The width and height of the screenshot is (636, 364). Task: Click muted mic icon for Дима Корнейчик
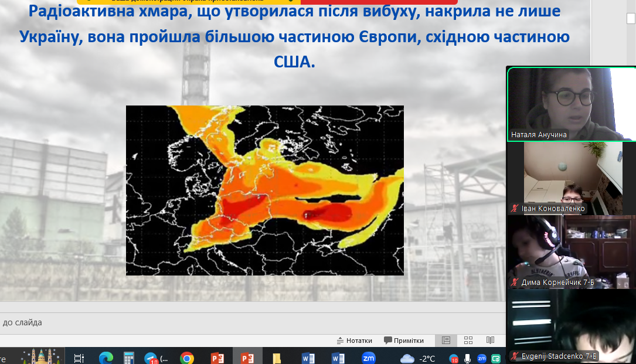[x=515, y=282]
